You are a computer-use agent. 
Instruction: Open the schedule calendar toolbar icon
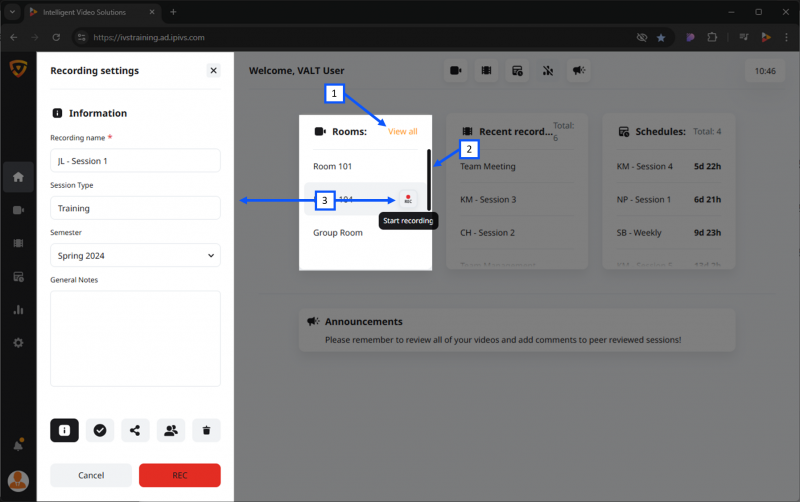tap(517, 70)
